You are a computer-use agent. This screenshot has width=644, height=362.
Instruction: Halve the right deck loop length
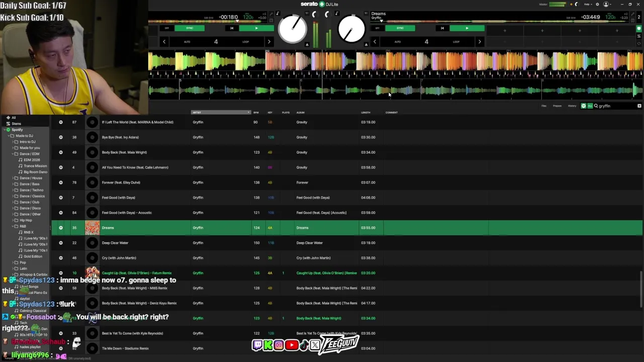coord(374,42)
